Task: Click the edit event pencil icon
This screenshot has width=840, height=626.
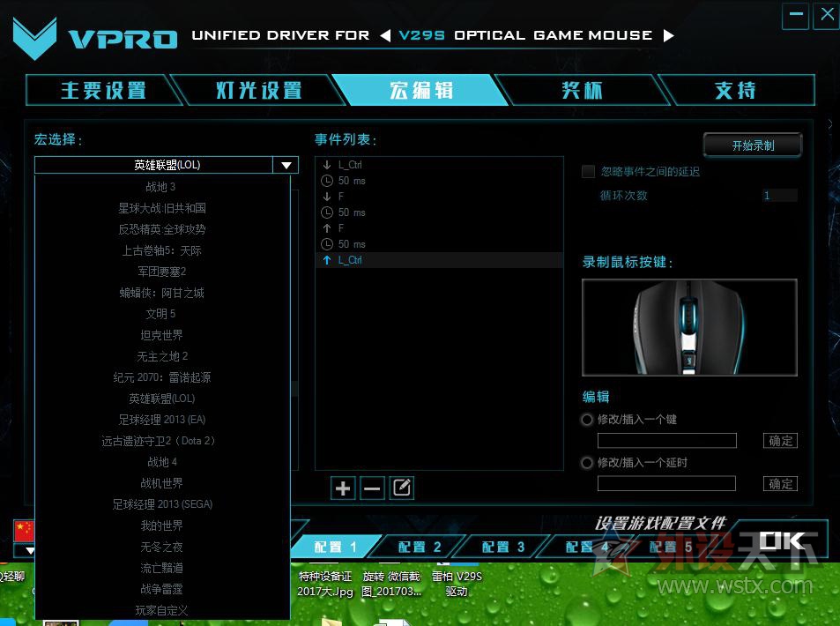Action: pos(402,488)
